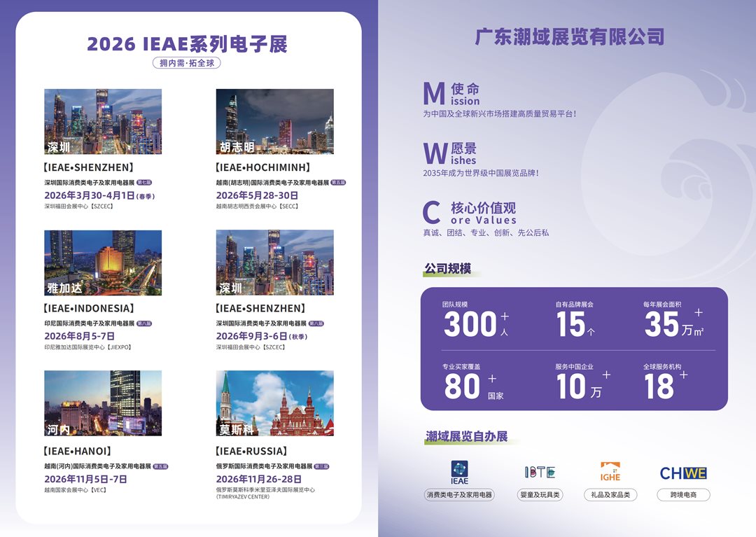This screenshot has width=756, height=537.
Task: Click the 广东潮域展览有限公司 company heading
Action: (x=569, y=36)
